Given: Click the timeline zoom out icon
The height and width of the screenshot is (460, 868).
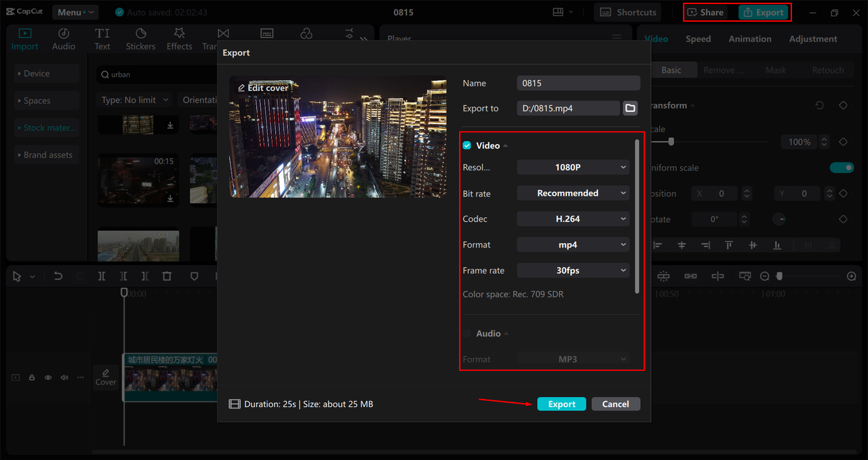Looking at the screenshot, I should click(x=764, y=276).
